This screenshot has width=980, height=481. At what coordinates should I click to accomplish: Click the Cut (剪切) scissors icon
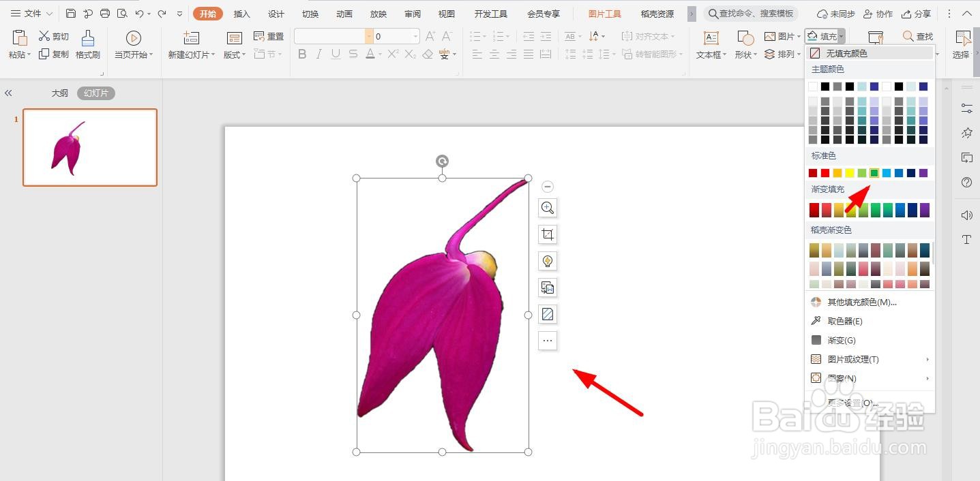coord(44,36)
